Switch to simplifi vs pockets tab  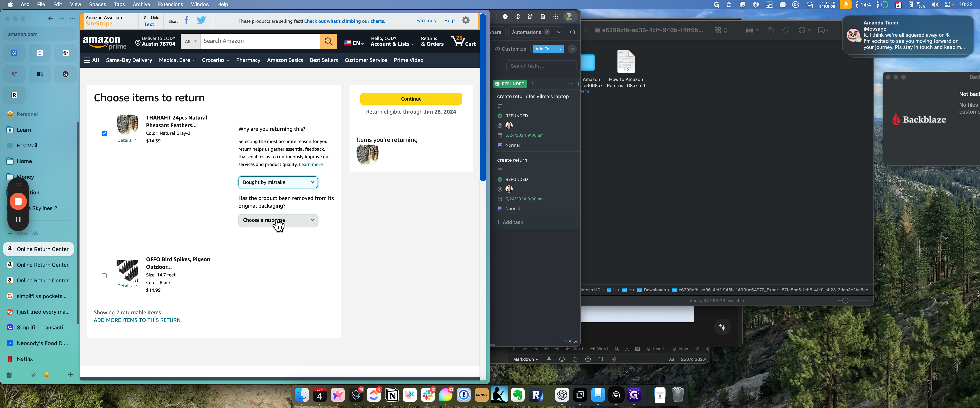click(38, 296)
